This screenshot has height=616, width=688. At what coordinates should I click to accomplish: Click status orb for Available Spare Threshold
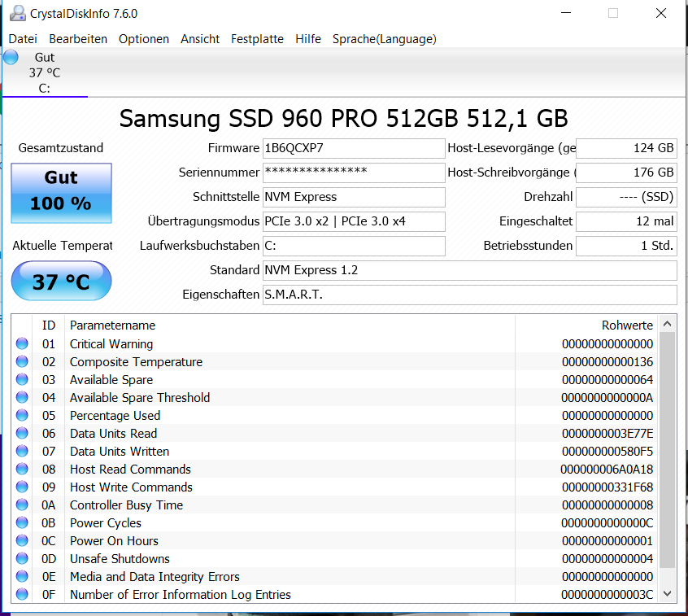coord(22,397)
